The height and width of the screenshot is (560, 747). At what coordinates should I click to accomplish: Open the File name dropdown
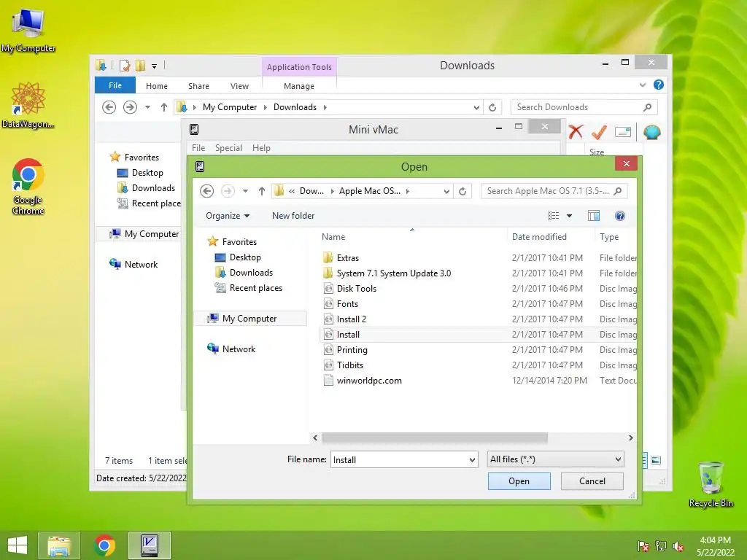(472, 459)
